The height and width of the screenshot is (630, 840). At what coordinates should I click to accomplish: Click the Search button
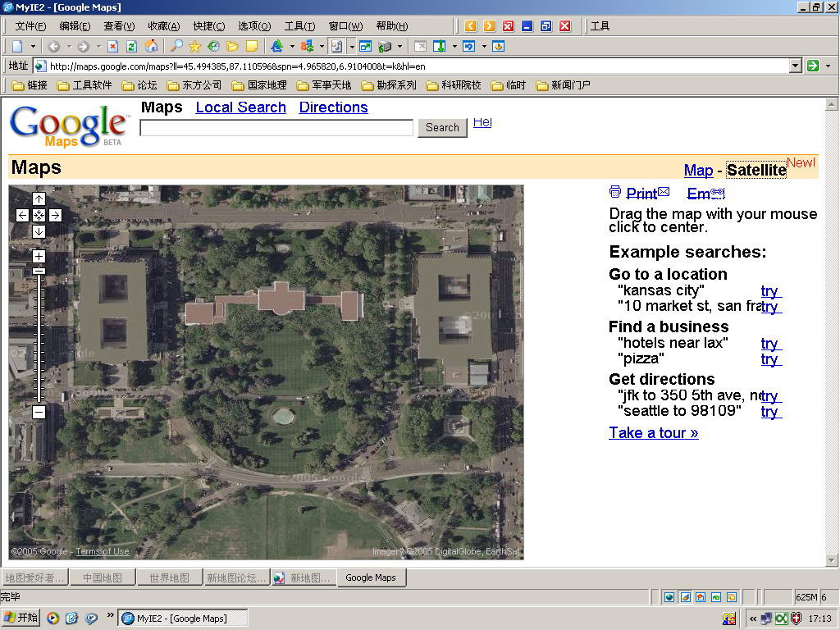pyautogui.click(x=442, y=127)
